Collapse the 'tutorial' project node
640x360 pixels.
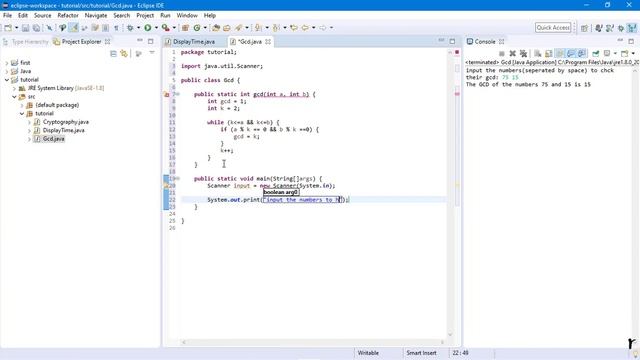pos(7,80)
